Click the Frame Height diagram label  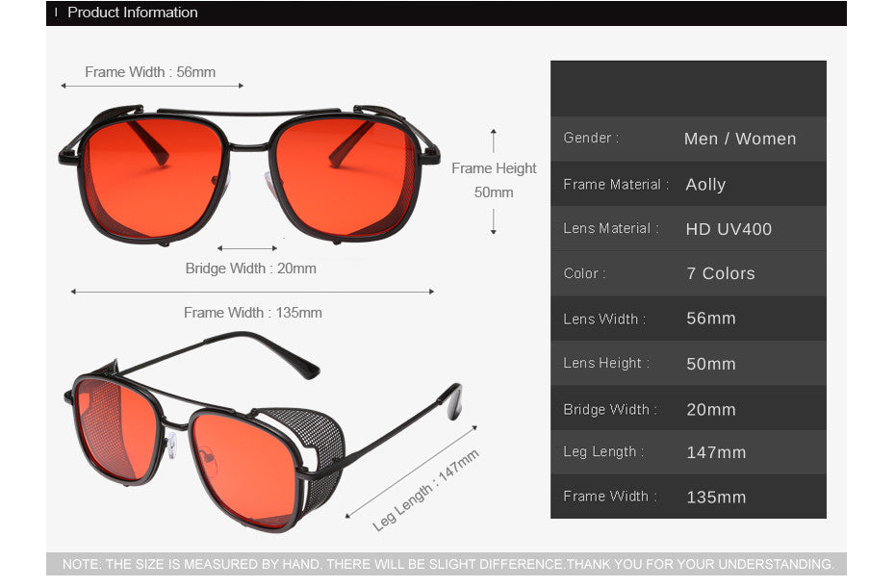494,168
